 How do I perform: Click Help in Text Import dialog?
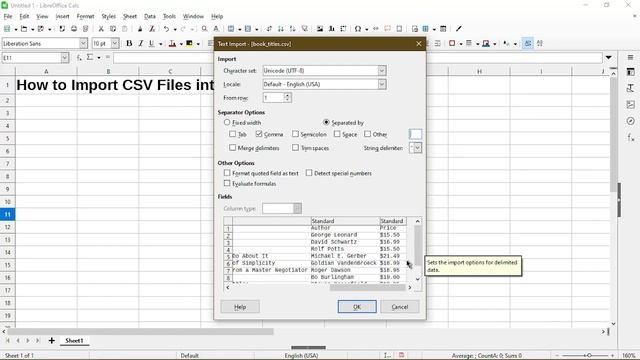pyautogui.click(x=240, y=307)
